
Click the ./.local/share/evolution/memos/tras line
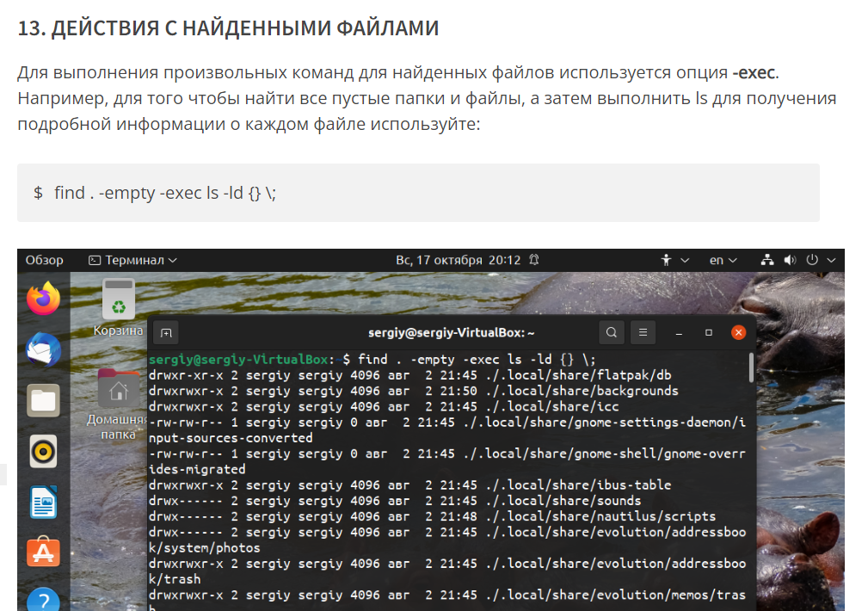tap(447, 595)
